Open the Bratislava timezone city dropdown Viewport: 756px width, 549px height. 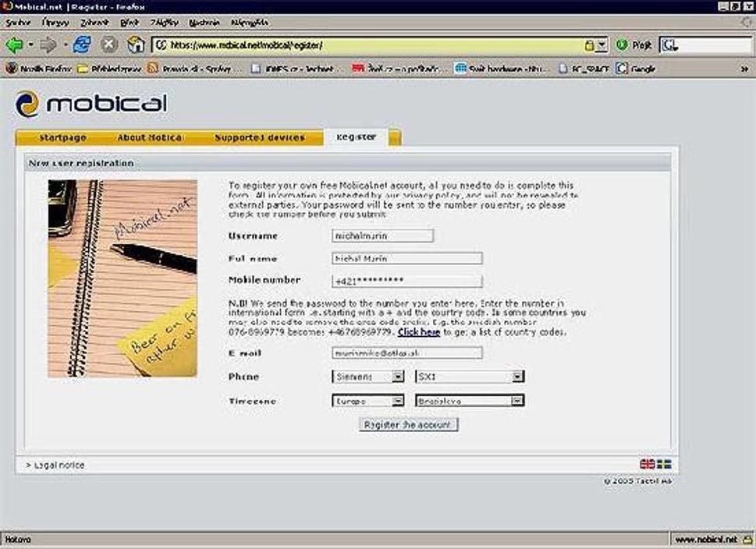coord(470,401)
